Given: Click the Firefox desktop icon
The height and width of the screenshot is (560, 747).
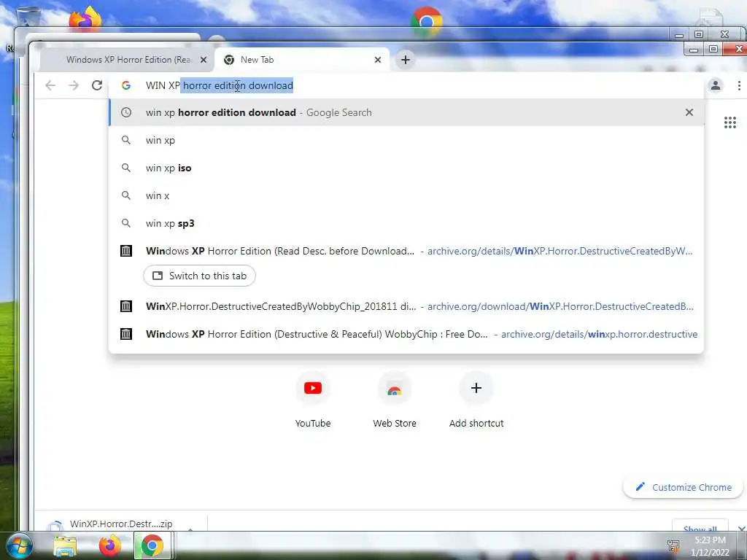Looking at the screenshot, I should 85,19.
